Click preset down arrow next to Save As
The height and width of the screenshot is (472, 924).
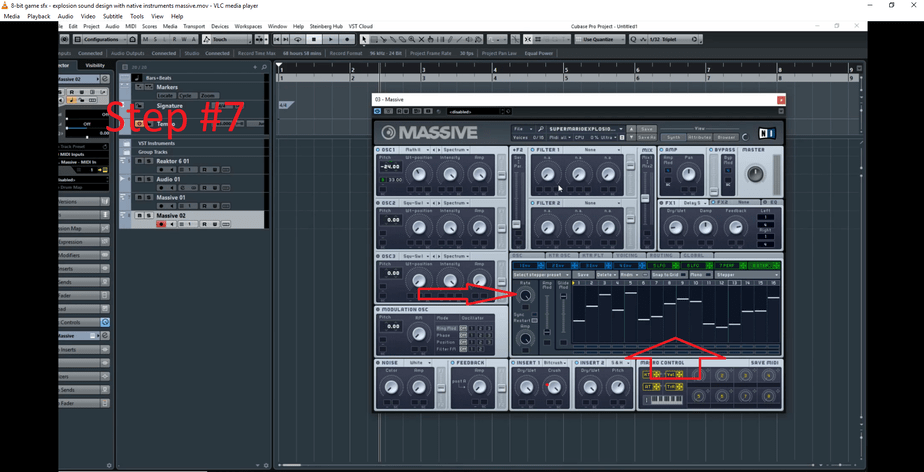[x=631, y=137]
